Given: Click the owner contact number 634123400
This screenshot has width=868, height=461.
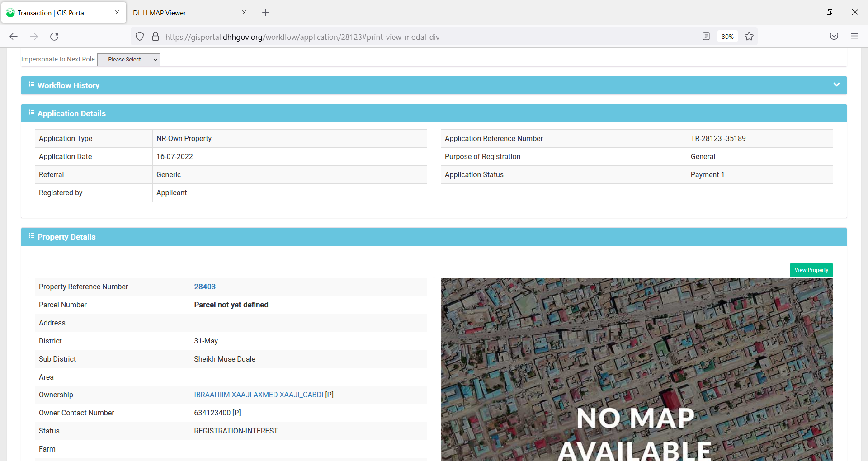Looking at the screenshot, I should tap(212, 413).
